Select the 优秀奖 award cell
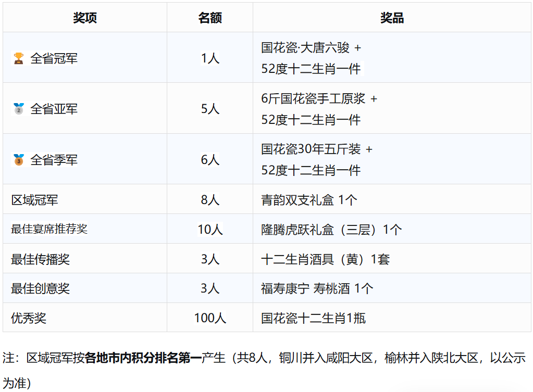 point(29,318)
